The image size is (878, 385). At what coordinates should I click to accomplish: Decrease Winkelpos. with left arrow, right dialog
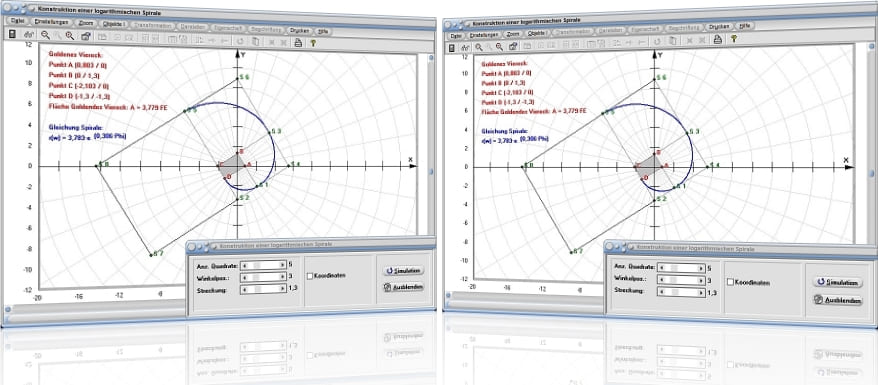tap(661, 280)
